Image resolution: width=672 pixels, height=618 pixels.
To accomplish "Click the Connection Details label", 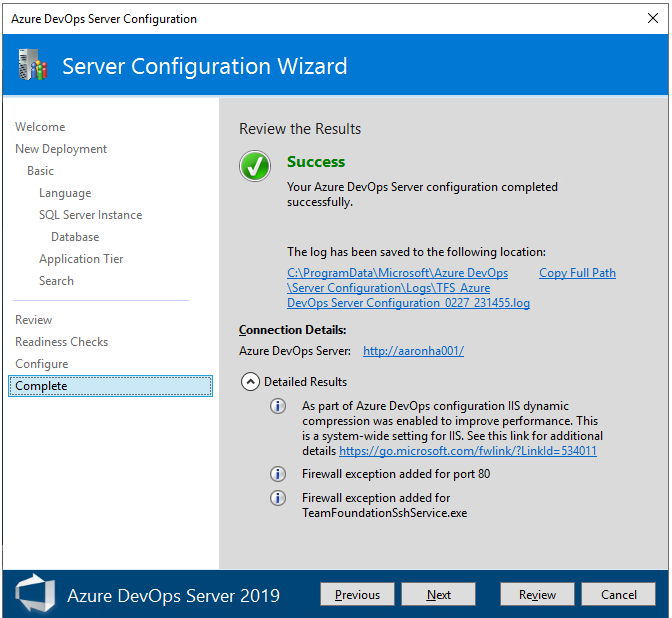I will point(292,330).
